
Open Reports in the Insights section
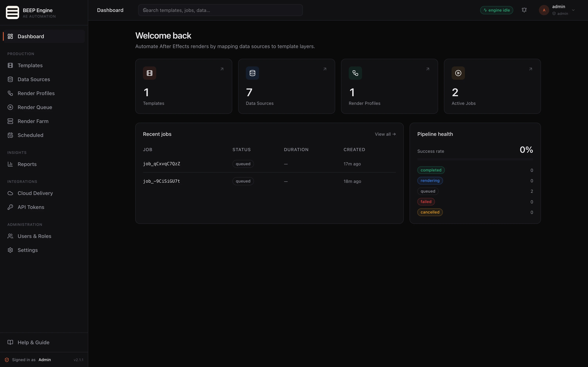point(44,164)
